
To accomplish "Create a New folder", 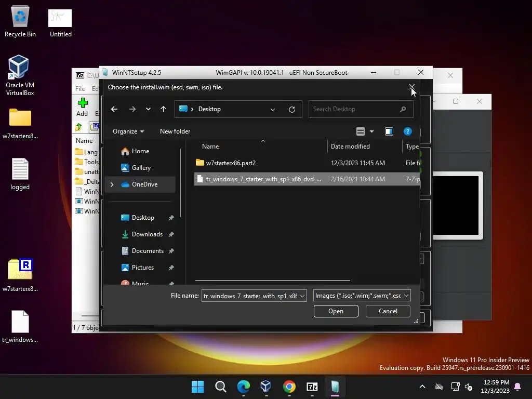I will click(175, 131).
